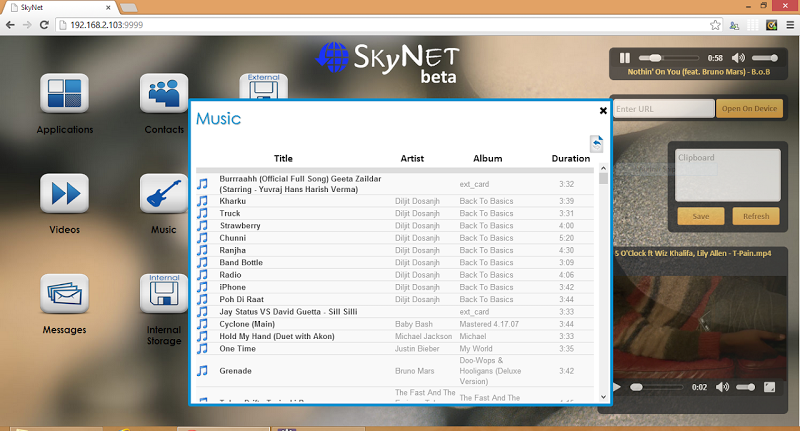Screen dimensions: 800x431
Task: Open the Contacts icon
Action: coord(164,93)
